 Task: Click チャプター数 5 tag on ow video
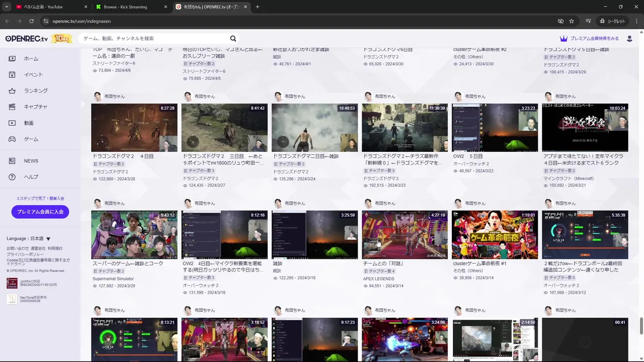click(x=559, y=278)
